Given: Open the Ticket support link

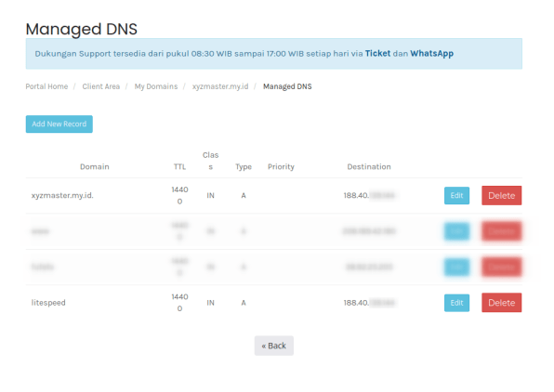Looking at the screenshot, I should 377,53.
